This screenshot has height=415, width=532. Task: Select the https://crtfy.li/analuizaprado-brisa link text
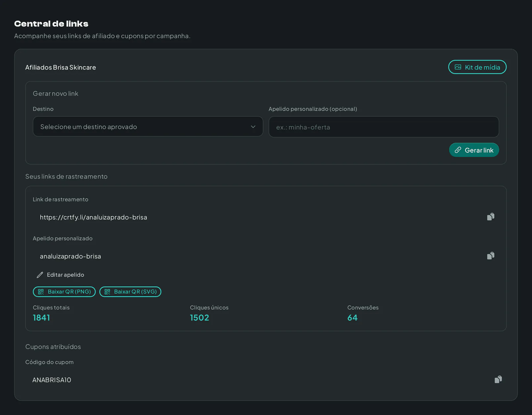coord(93,217)
